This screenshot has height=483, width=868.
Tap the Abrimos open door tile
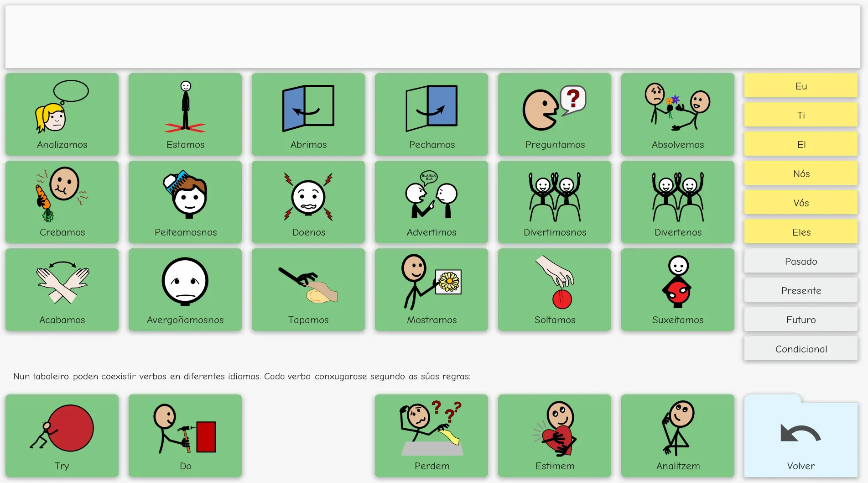point(308,114)
